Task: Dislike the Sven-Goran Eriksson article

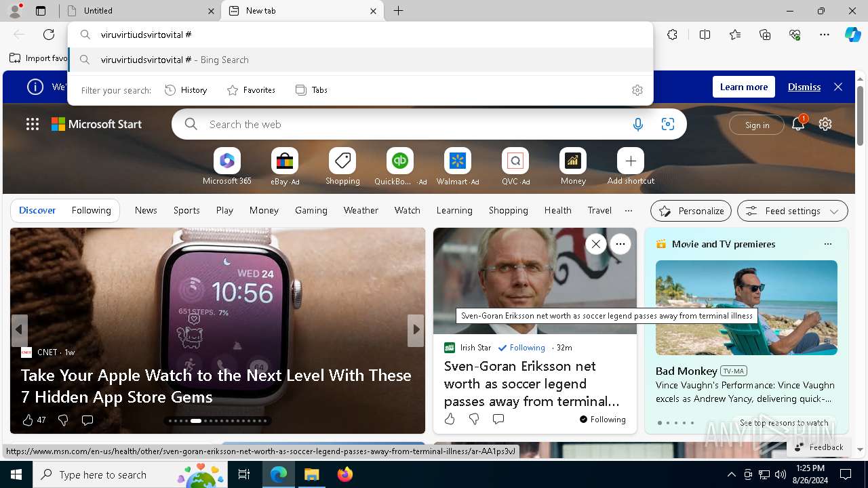Action: pos(474,419)
